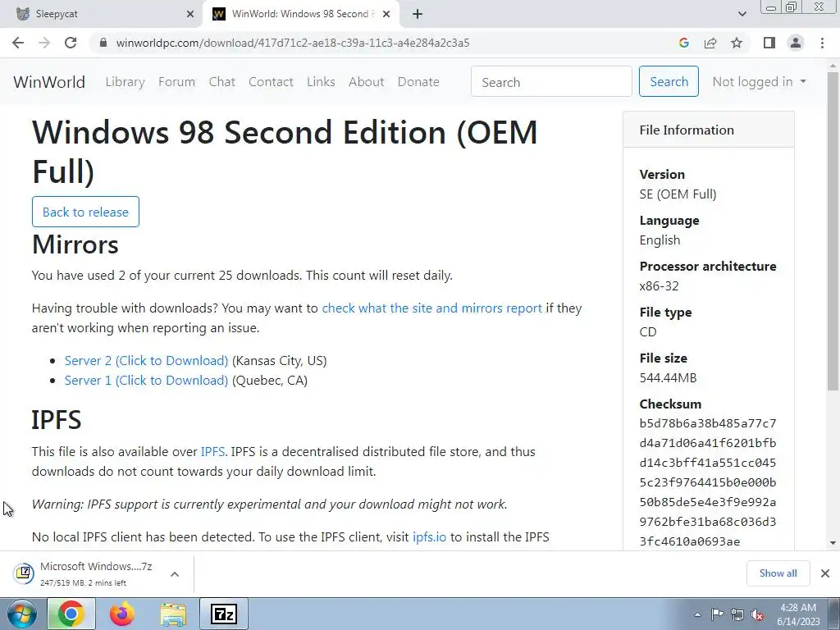Click the Back to release button

[x=85, y=212]
